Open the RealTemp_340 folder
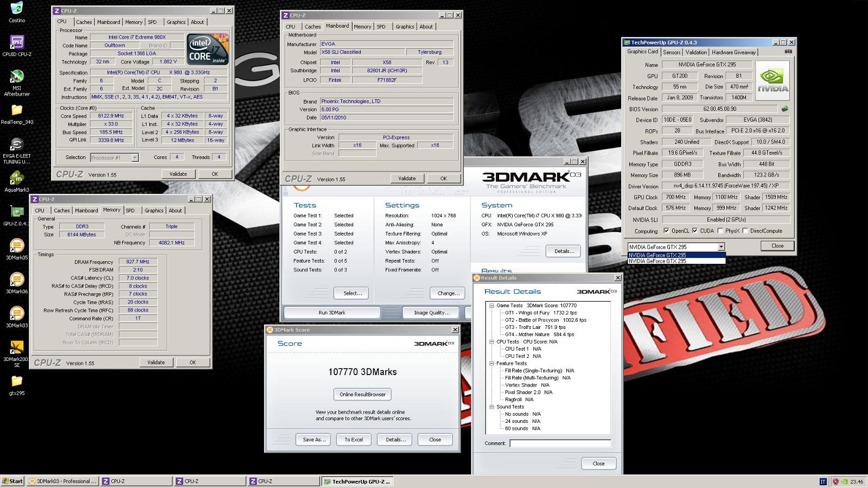 pos(17,110)
